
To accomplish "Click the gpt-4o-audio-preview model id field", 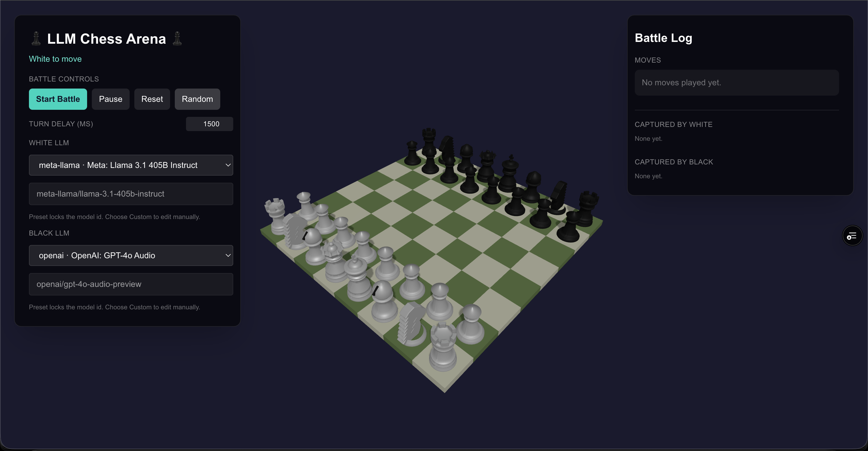I will 131,284.
